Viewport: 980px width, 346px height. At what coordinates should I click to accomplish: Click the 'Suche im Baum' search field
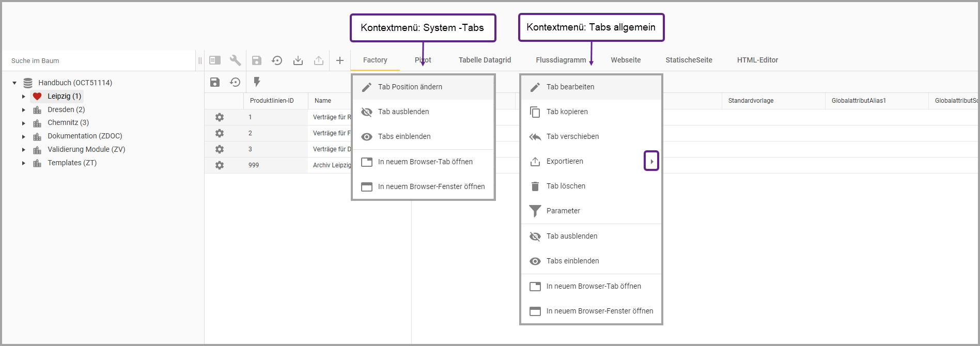[x=98, y=60]
